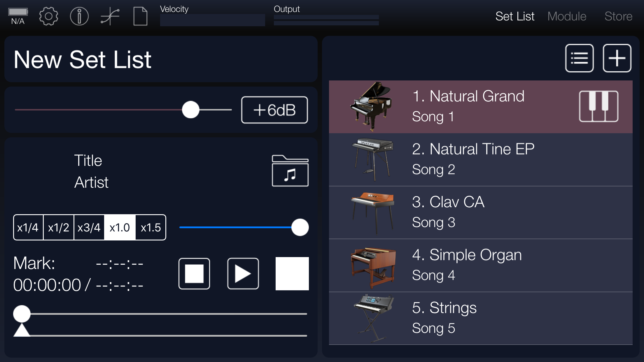Viewport: 644px width, 362px height.
Task: Open the settings gear icon
Action: tap(48, 16)
